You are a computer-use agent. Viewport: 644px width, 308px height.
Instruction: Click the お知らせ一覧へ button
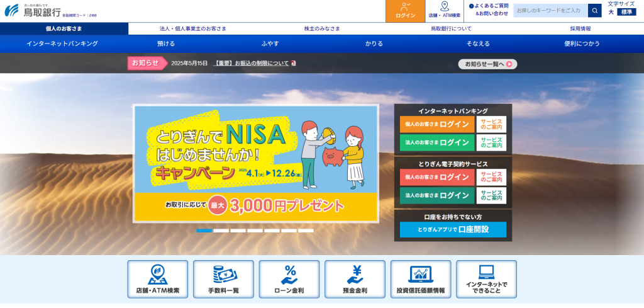point(487,64)
